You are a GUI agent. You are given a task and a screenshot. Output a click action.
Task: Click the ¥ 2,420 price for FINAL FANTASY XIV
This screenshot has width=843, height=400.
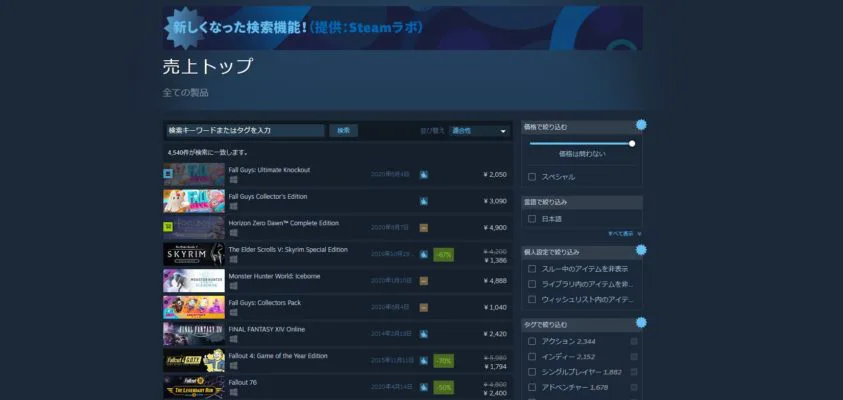coord(495,334)
